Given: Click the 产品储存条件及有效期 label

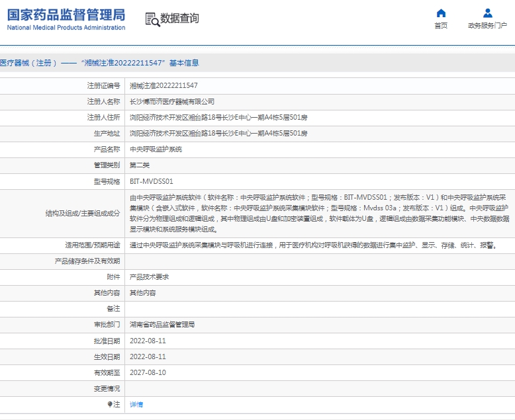Looking at the screenshot, I should click(87, 261).
